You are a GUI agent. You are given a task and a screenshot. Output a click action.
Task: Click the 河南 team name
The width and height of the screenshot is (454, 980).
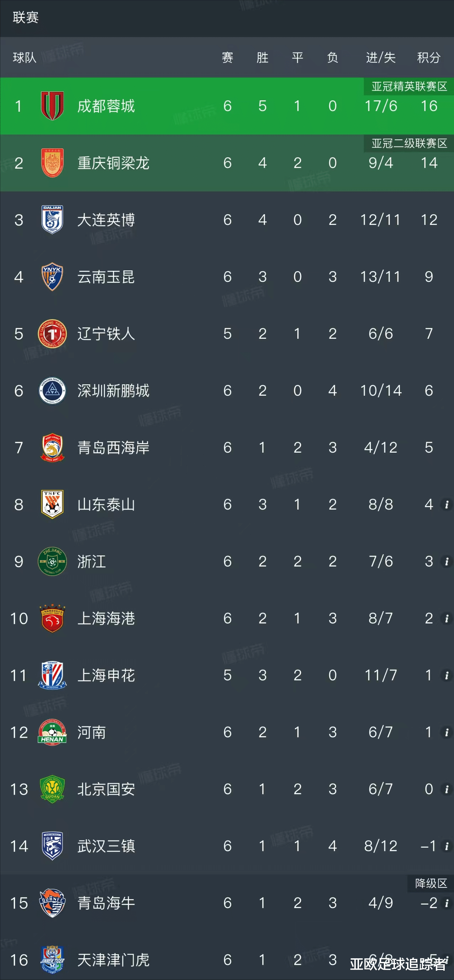[x=91, y=732]
